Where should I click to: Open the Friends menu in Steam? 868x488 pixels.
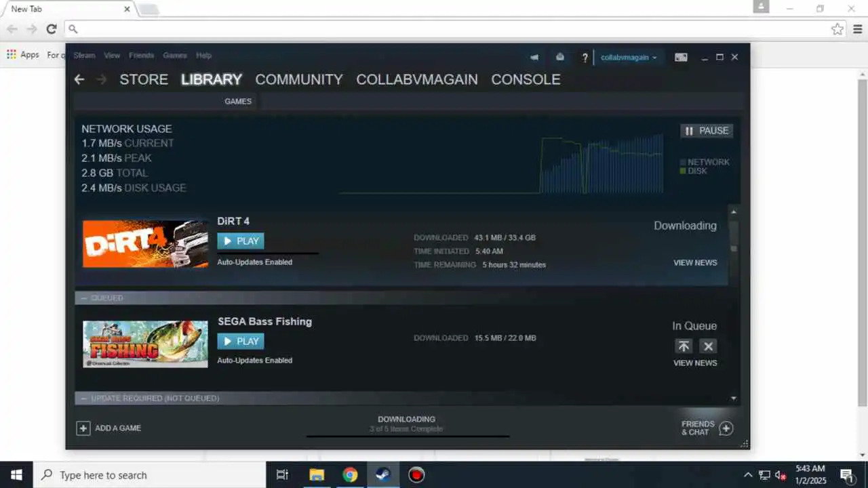pos(141,56)
